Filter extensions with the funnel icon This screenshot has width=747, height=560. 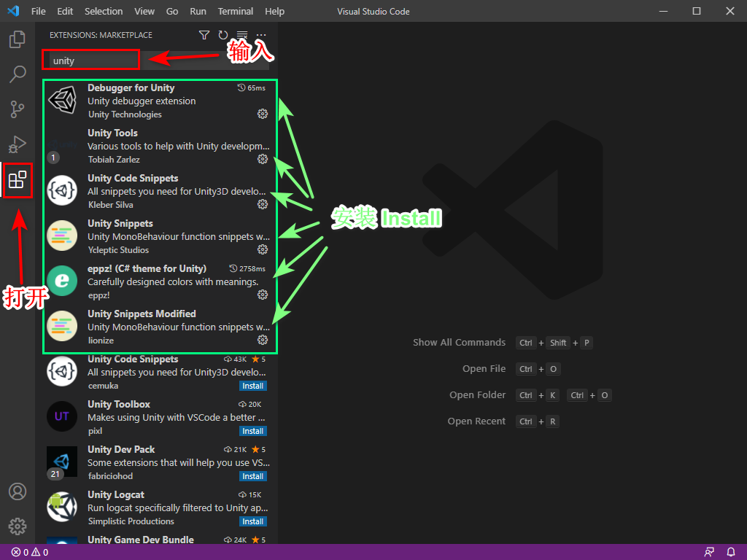click(204, 35)
